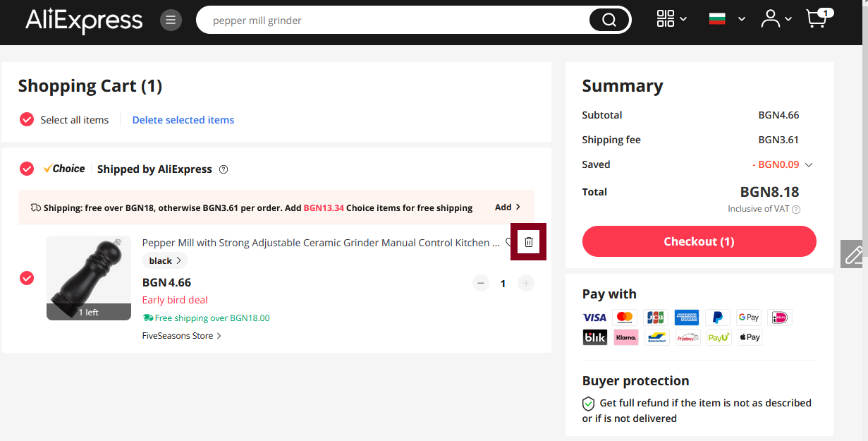Click the info icon beside Shipped by AliExpress
Image resolution: width=868 pixels, height=441 pixels.
coord(224,169)
